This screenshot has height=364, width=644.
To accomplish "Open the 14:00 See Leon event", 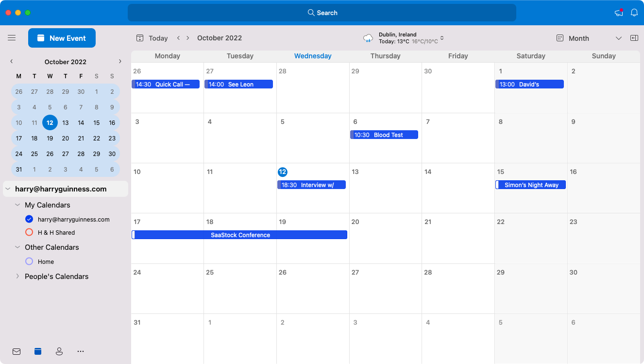I will pyautogui.click(x=238, y=84).
